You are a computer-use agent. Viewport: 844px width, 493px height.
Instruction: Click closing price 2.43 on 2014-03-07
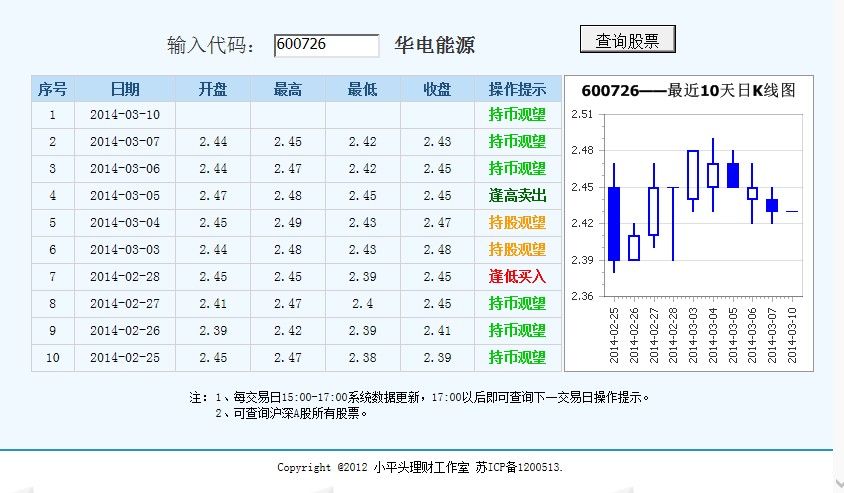437,142
